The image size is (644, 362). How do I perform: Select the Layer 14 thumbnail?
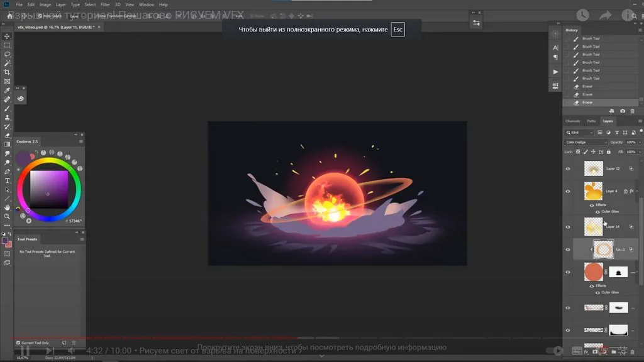pyautogui.click(x=594, y=226)
